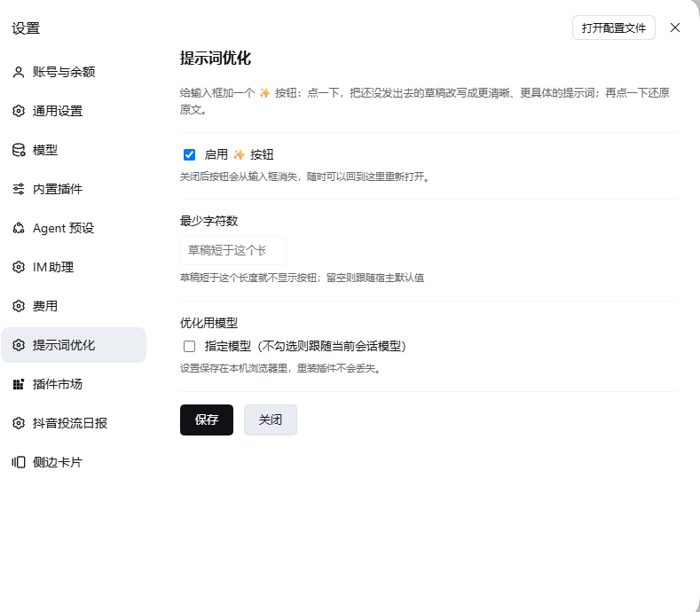Check the 指定模型 checkbox
This screenshot has width=700, height=612.
[189, 347]
